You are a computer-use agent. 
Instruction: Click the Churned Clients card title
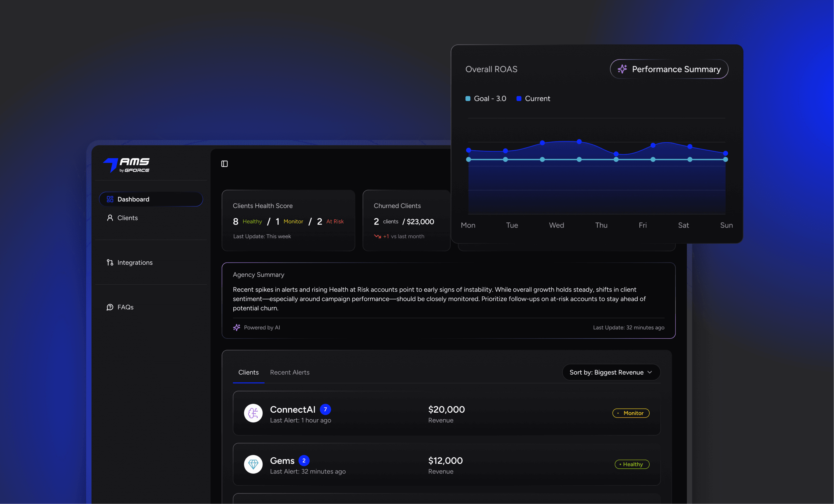pos(397,206)
